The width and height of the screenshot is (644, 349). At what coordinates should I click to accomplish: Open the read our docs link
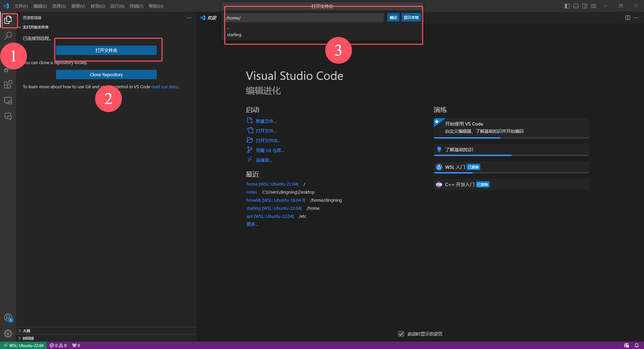165,87
